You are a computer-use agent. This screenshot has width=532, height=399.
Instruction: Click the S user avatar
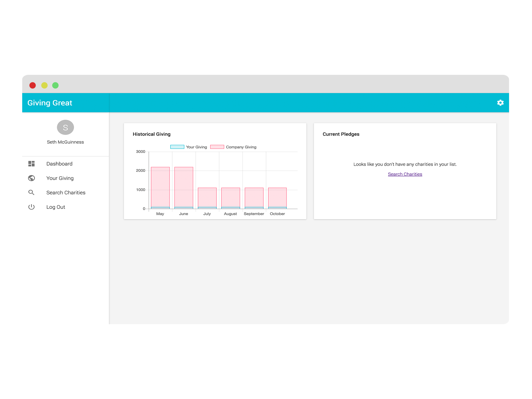65,127
